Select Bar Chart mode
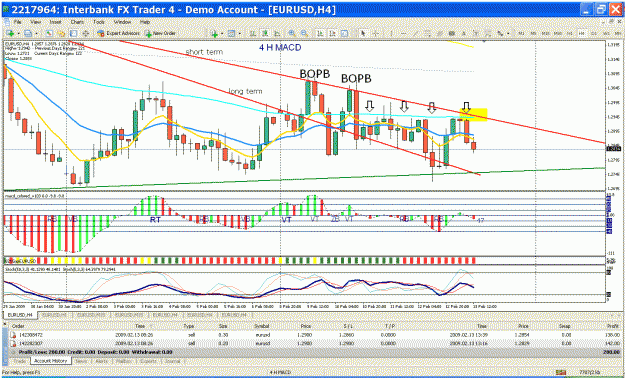 [x=253, y=33]
